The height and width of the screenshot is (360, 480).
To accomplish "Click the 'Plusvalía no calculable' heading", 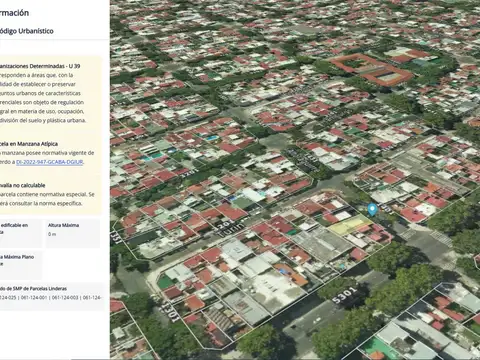I will coord(23,185).
